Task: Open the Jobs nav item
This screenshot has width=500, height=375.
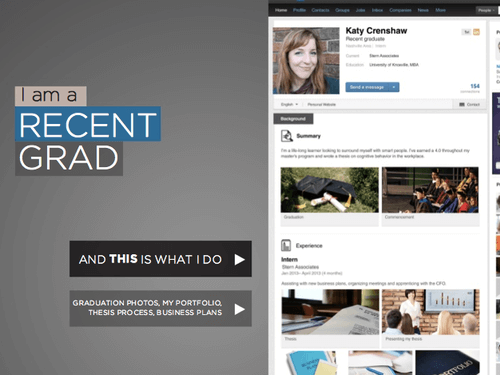Action: (360, 10)
